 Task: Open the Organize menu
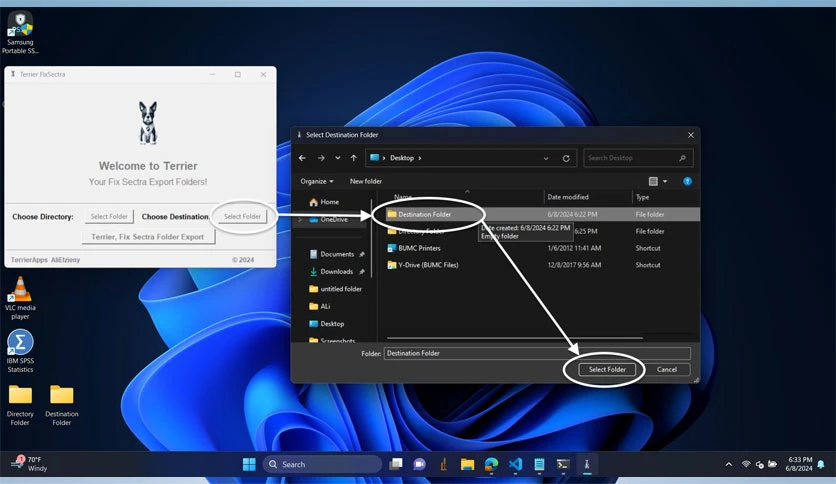(x=317, y=181)
